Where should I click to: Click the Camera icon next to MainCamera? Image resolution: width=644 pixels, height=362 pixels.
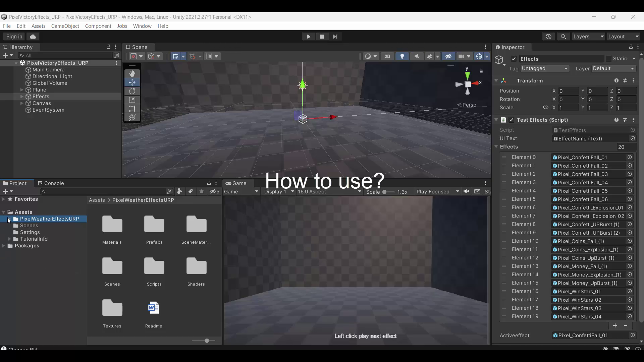(28, 69)
